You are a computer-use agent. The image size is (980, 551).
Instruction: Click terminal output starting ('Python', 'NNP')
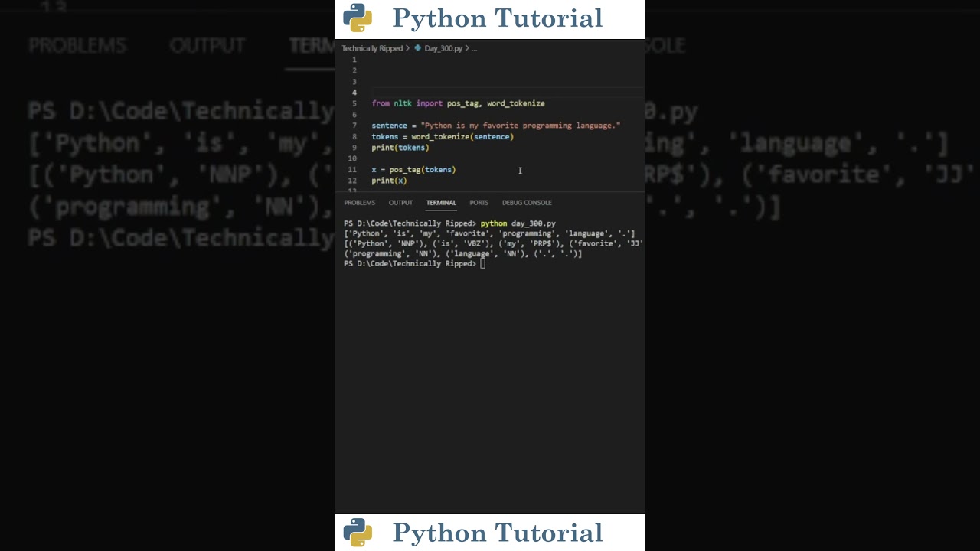493,243
